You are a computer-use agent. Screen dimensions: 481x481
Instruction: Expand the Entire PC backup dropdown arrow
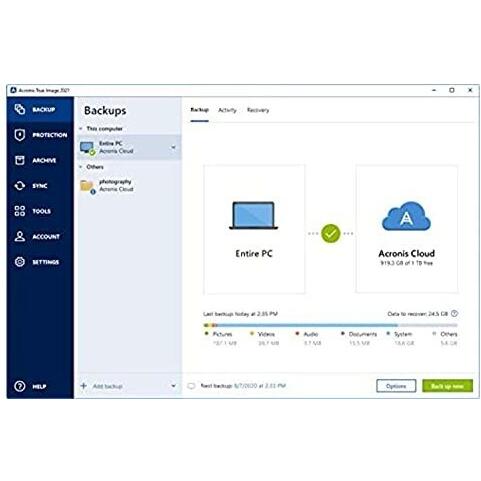click(x=173, y=147)
